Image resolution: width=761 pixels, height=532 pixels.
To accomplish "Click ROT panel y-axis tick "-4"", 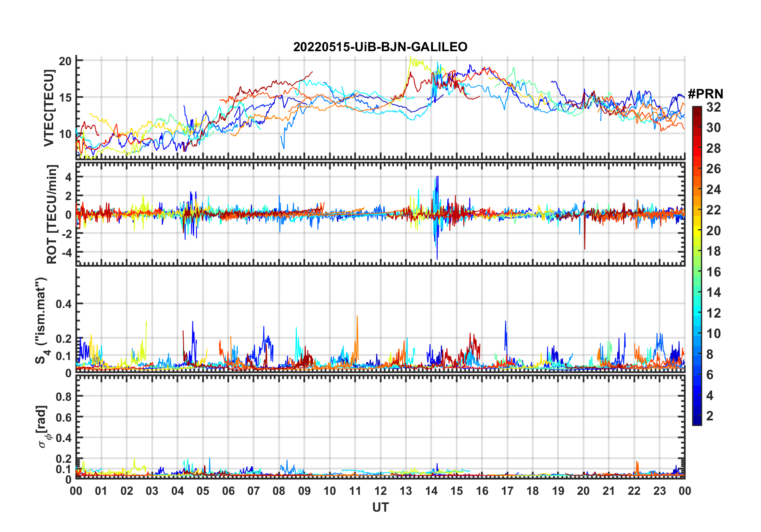I will point(66,253).
